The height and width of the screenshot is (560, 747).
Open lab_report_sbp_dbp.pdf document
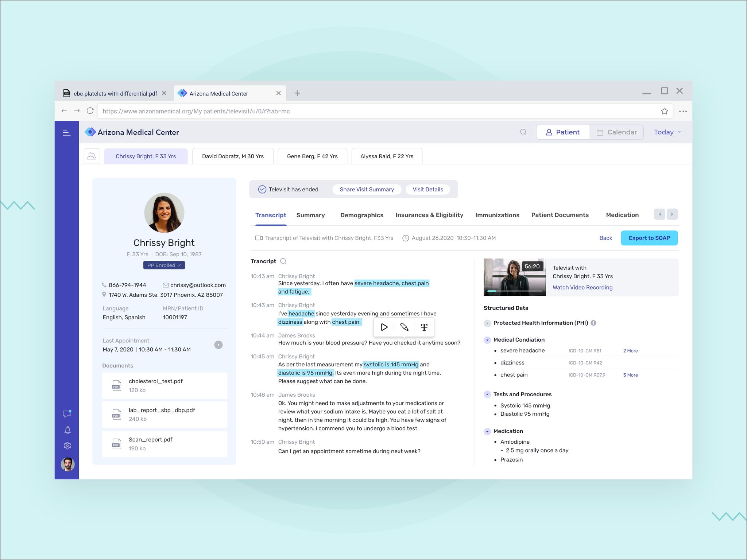(165, 415)
